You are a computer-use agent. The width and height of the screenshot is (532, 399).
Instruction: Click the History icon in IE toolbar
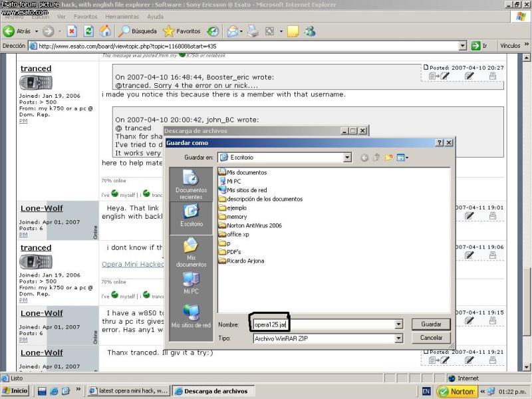[x=213, y=31]
